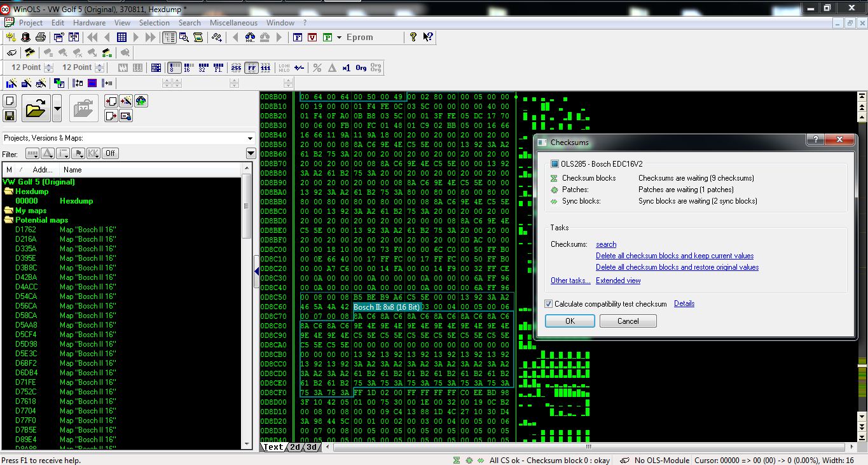The width and height of the screenshot is (868, 465).
Task: Click the printer icon
Action: point(40,37)
